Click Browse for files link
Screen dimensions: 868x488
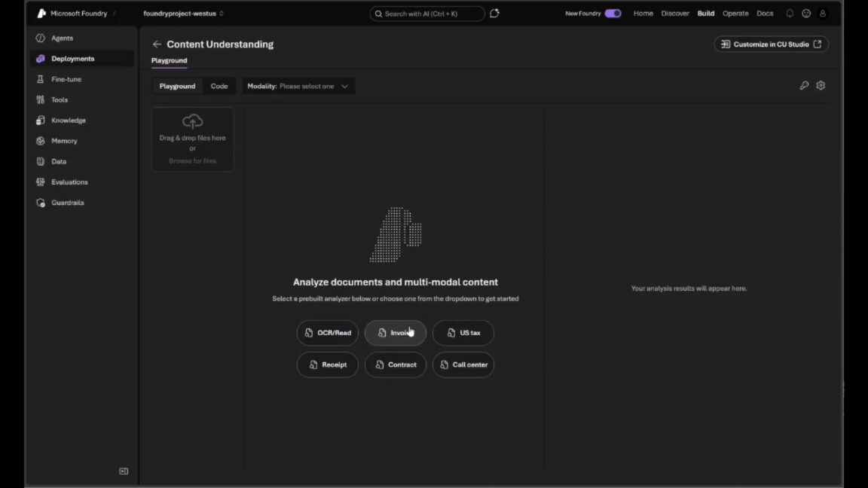(x=193, y=161)
